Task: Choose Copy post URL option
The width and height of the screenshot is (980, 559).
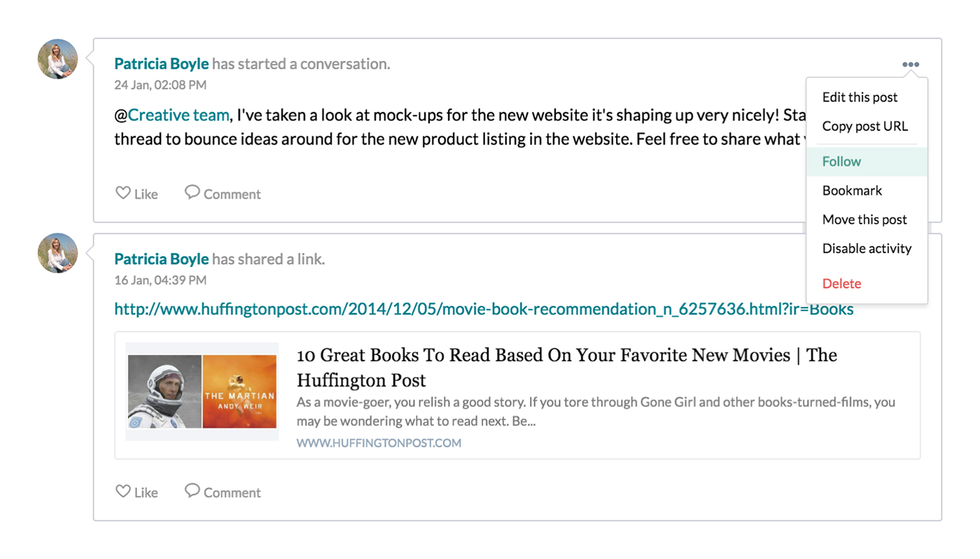Action: point(864,126)
